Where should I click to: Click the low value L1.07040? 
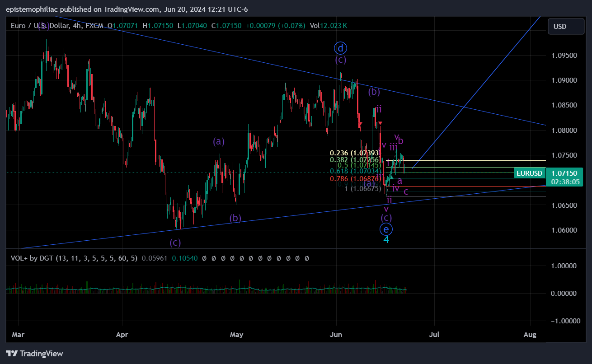pyautogui.click(x=193, y=26)
